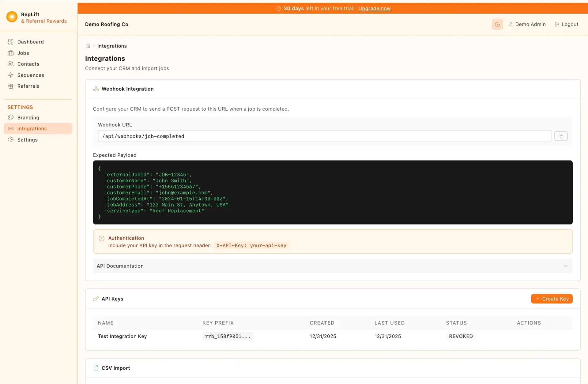
Task: Click the CREATED column header
Action: [x=322, y=323]
